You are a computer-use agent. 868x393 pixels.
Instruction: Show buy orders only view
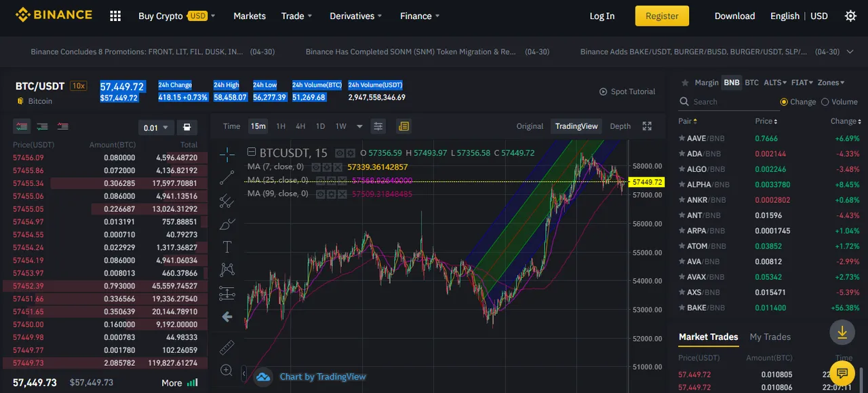point(42,126)
